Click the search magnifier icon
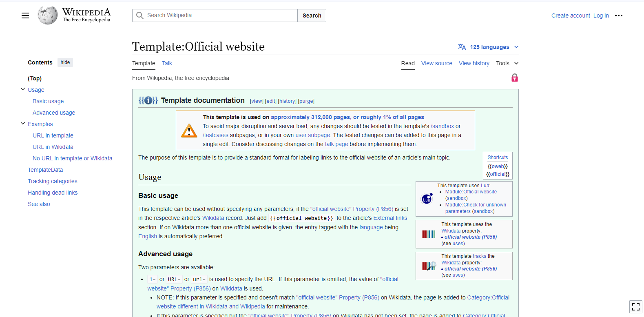This screenshot has height=317, width=644. click(x=140, y=16)
